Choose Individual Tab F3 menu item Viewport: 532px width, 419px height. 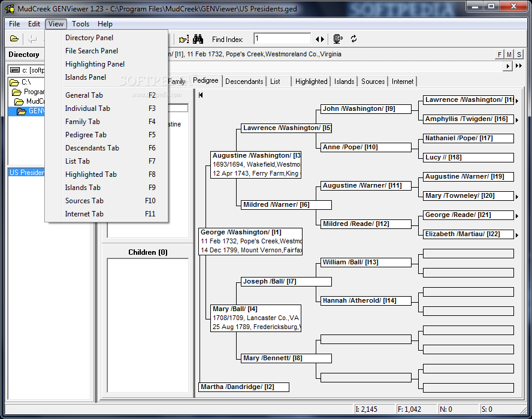point(107,108)
